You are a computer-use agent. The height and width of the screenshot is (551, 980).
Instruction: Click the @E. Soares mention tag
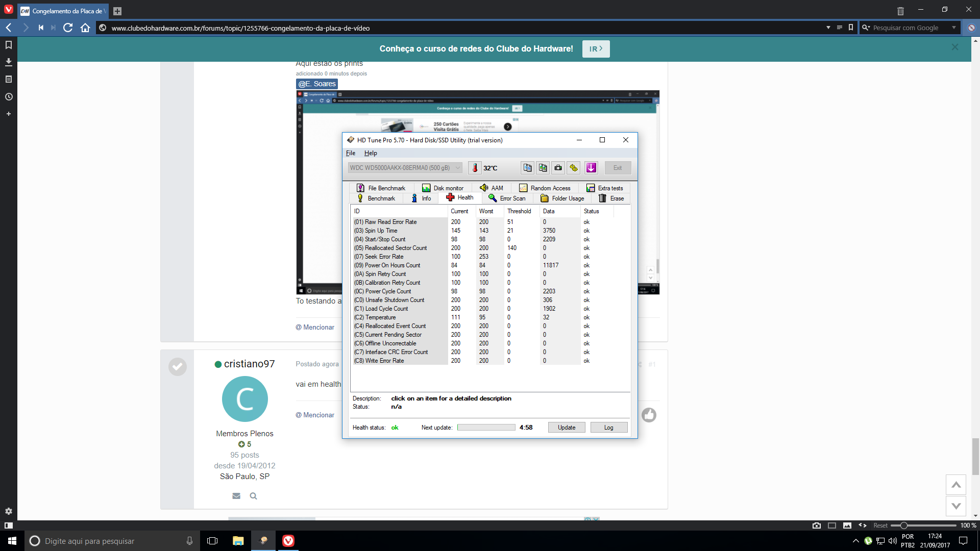click(x=317, y=84)
